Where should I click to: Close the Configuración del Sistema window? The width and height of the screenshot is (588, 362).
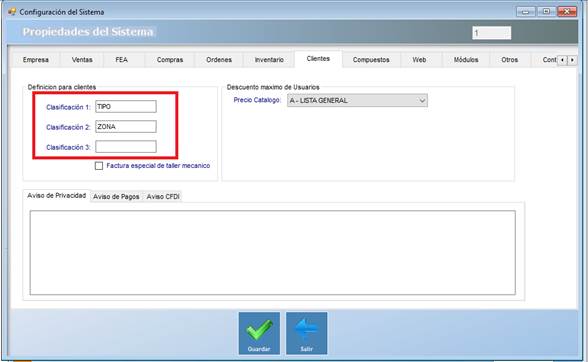pyautogui.click(x=567, y=12)
